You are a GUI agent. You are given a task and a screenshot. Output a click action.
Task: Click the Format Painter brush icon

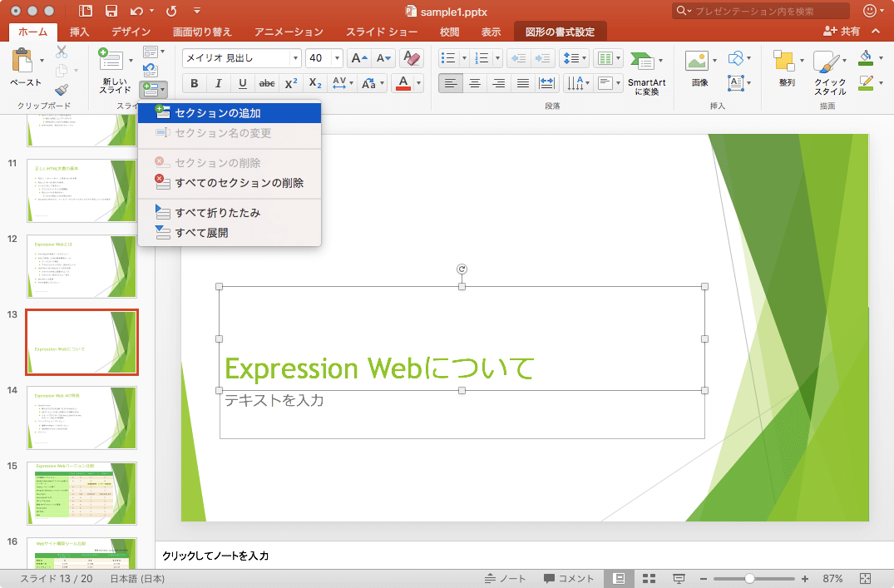click(62, 90)
